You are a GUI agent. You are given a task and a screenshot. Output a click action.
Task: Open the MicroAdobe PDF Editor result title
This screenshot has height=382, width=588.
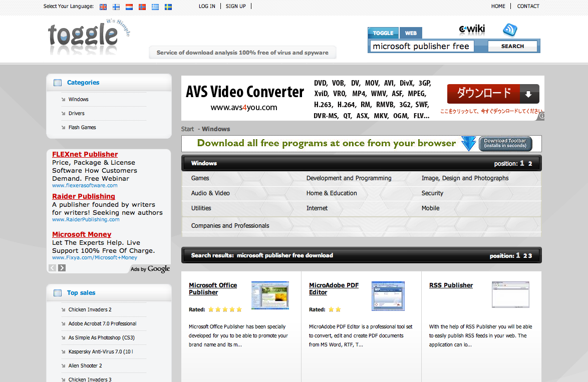pyautogui.click(x=334, y=289)
